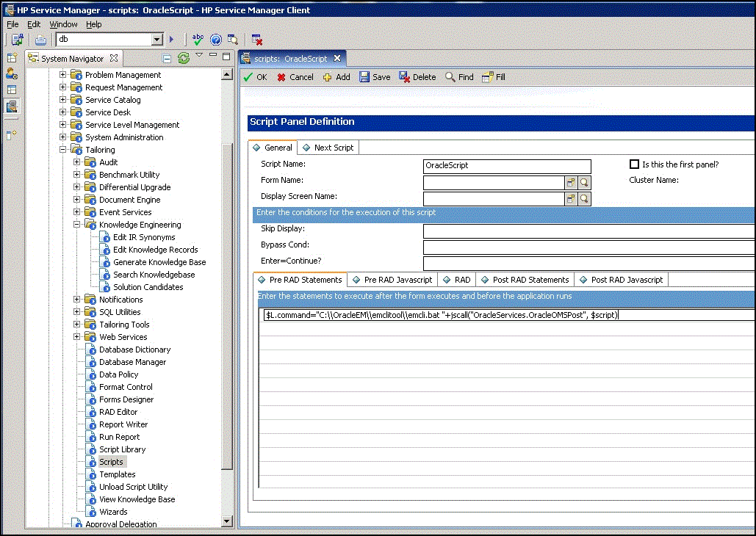The height and width of the screenshot is (536, 756).
Task: Expand Web Services folder
Action: click(76, 336)
